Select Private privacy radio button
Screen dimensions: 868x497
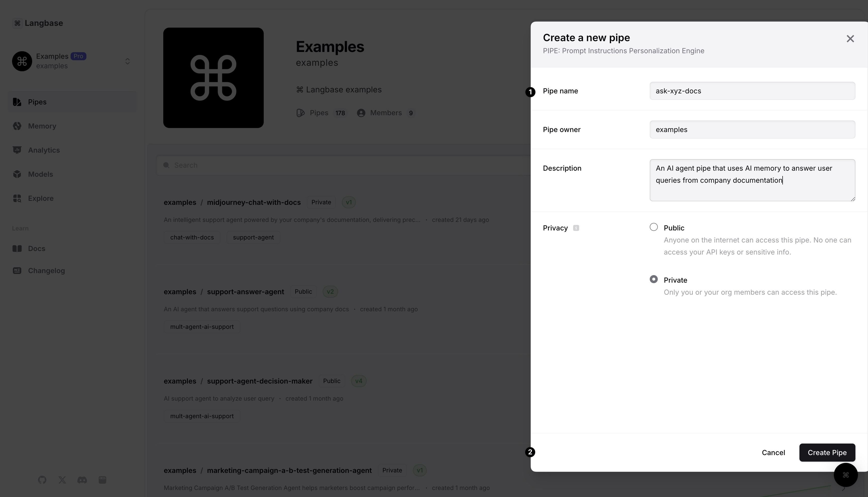[x=654, y=279]
